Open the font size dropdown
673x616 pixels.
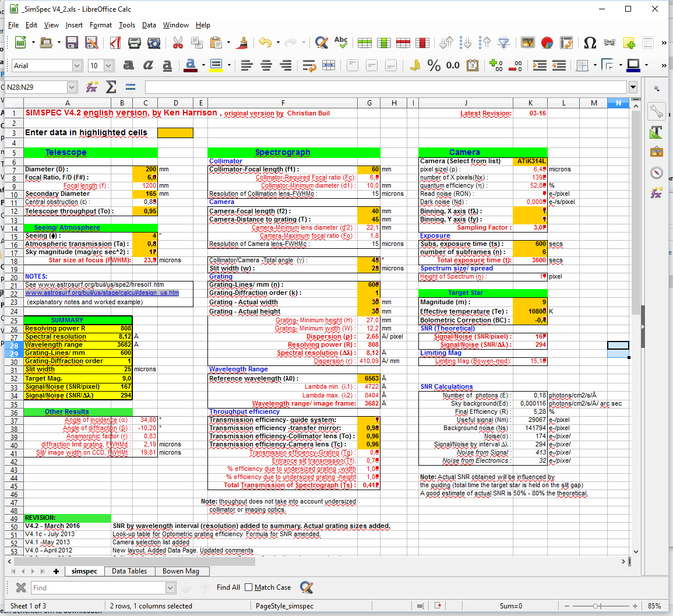pos(108,65)
